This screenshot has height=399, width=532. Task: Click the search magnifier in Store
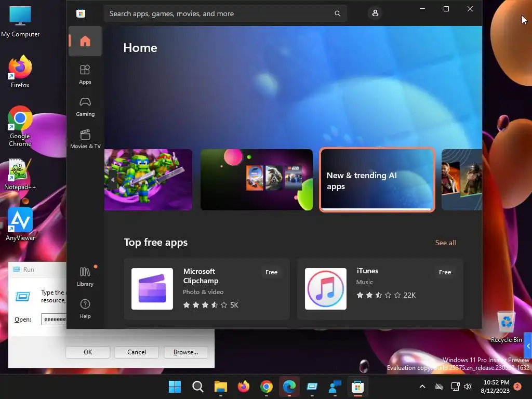(337, 14)
